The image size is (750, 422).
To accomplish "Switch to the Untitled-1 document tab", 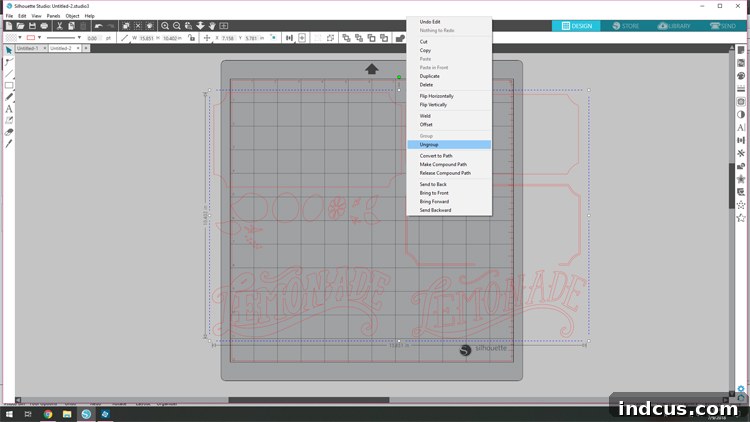I will point(27,48).
